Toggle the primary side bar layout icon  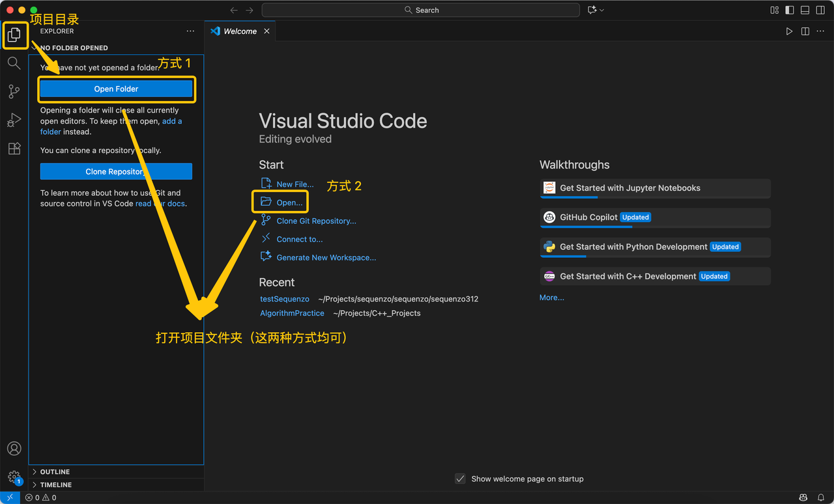pos(790,10)
